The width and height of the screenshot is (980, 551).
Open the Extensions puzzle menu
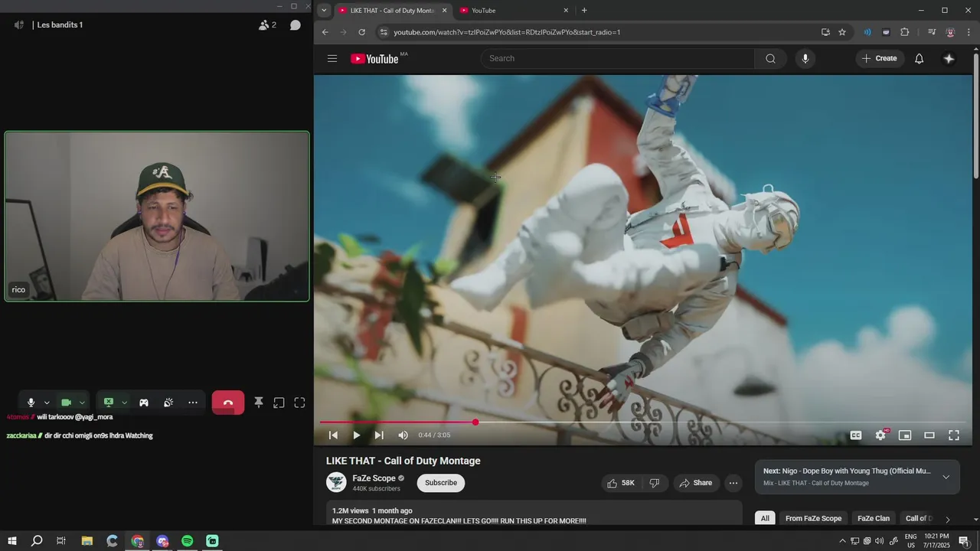pyautogui.click(x=904, y=32)
